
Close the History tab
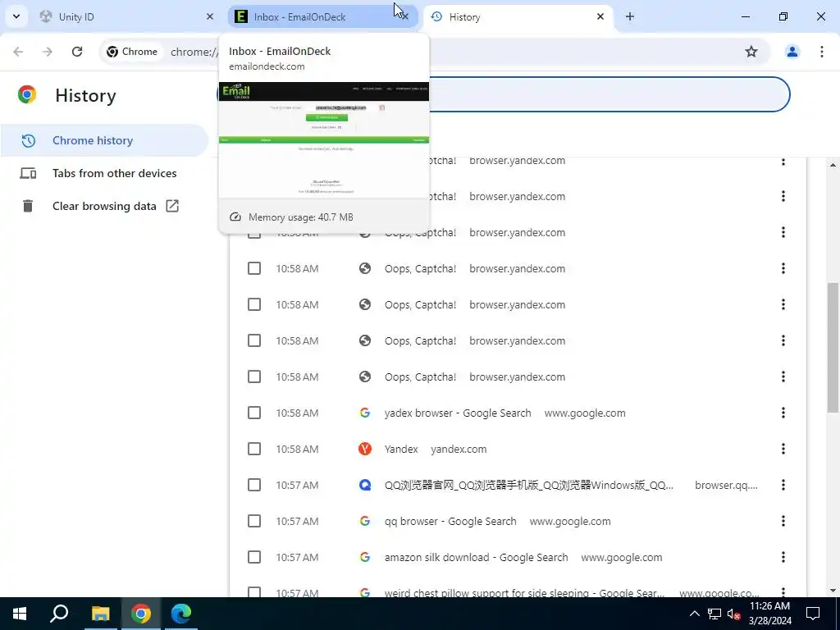(600, 16)
